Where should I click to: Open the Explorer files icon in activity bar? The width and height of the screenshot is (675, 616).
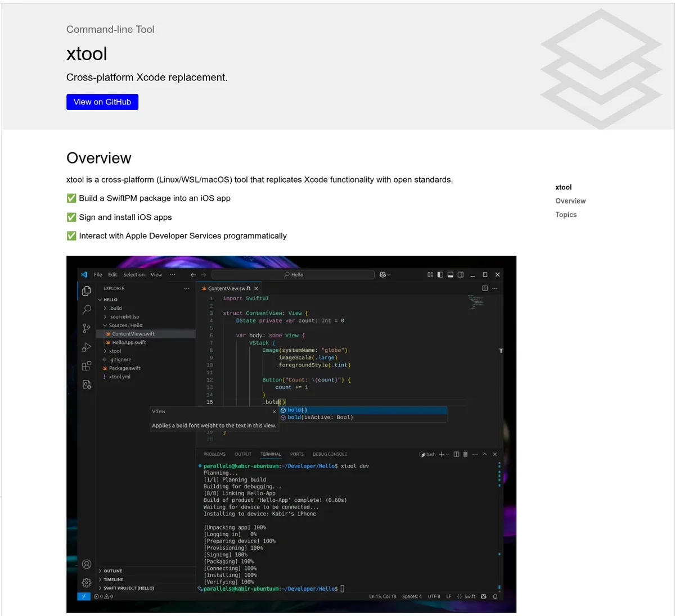(87, 291)
